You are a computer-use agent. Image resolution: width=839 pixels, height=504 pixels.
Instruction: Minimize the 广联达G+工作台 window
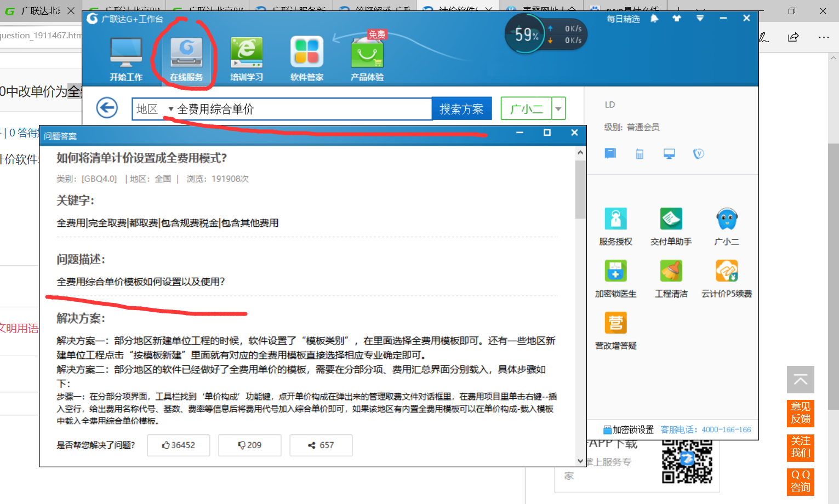pos(723,19)
